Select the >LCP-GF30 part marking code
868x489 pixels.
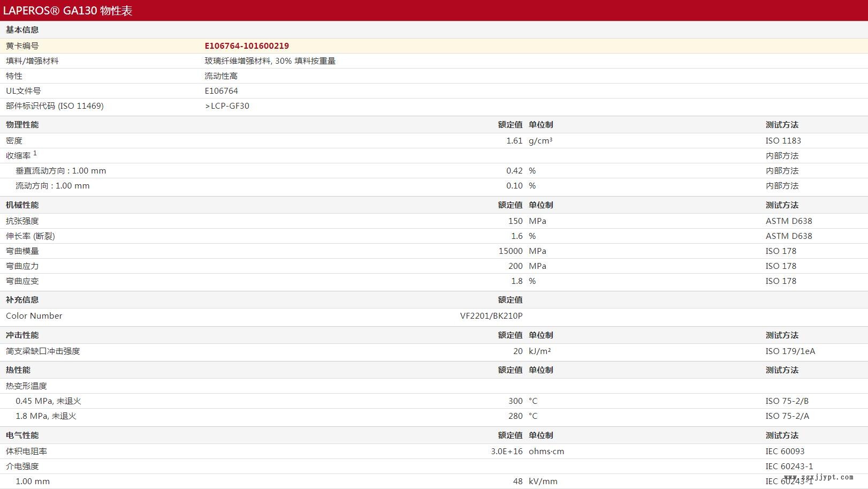click(227, 106)
